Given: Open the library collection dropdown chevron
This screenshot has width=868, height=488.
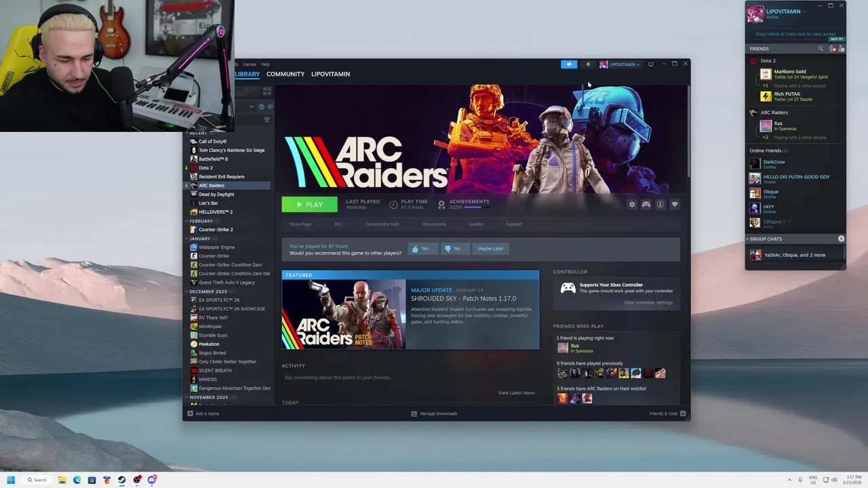Looking at the screenshot, I should 251,106.
